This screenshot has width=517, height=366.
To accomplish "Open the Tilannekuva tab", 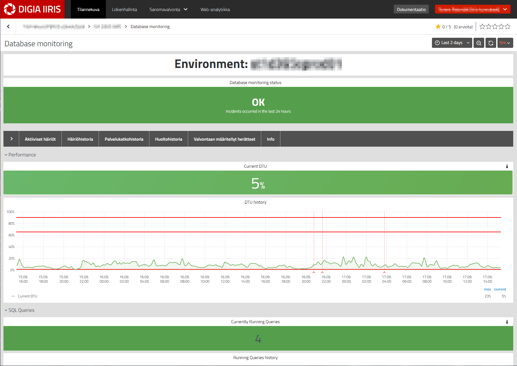I will pos(88,9).
